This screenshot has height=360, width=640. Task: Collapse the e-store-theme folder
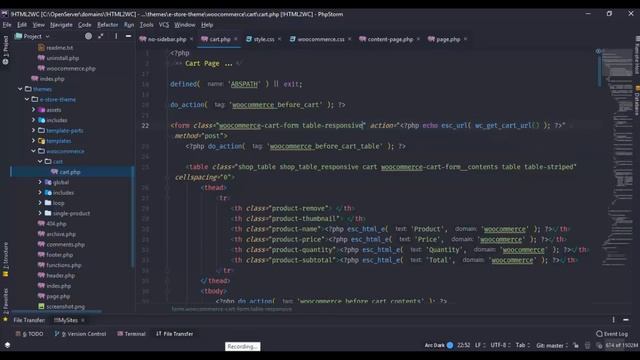tap(27, 99)
